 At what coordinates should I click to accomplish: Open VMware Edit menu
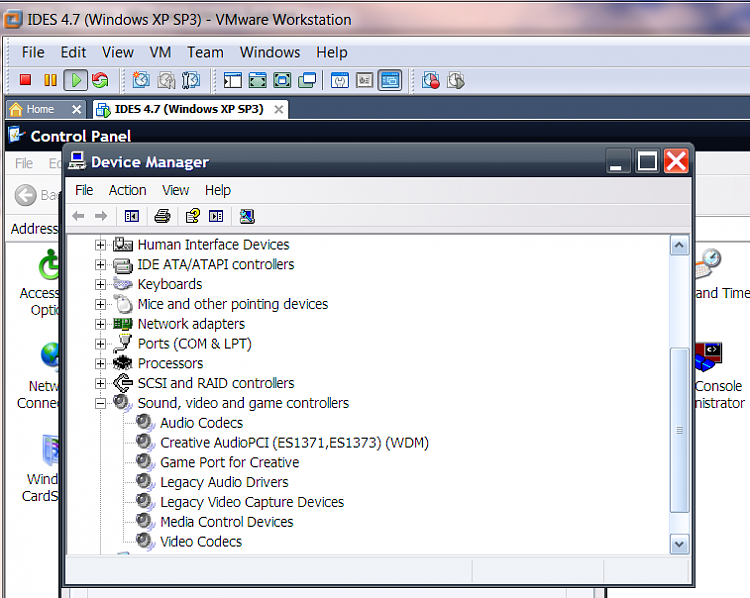[73, 52]
